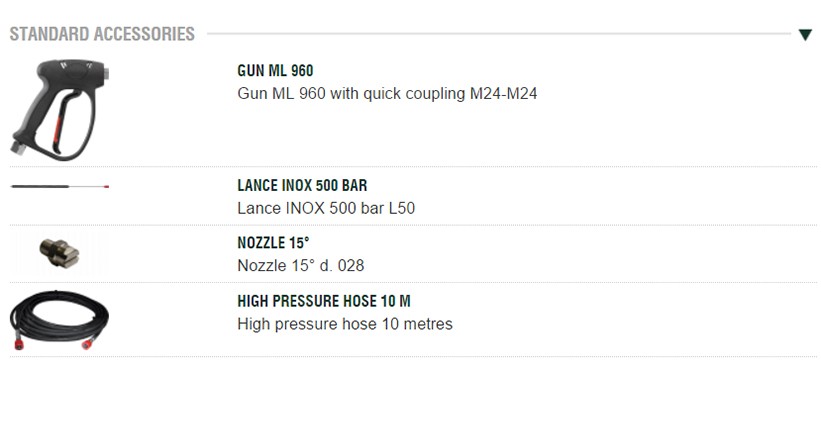Open the Gun ML 960 product image

tap(58, 106)
